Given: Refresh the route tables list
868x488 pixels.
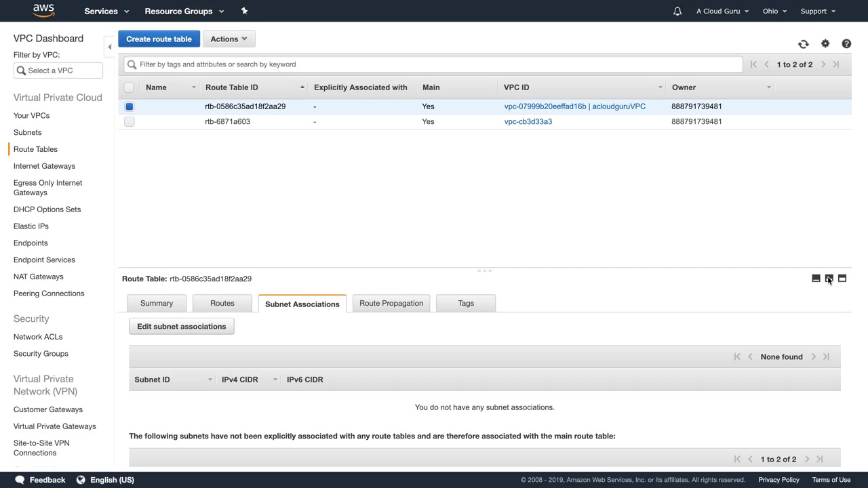Looking at the screenshot, I should (804, 44).
